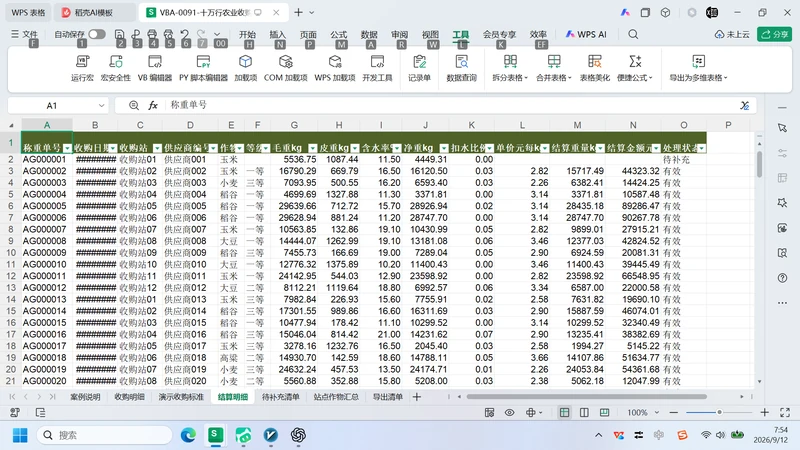This screenshot has height=450, width=800.
Task: Toggle the eye protection mode icon
Action: point(509,412)
